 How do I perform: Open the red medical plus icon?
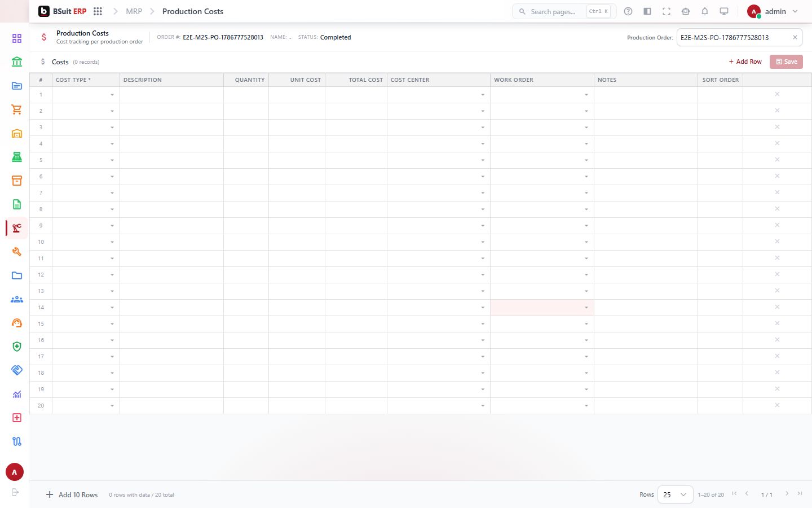[17, 418]
